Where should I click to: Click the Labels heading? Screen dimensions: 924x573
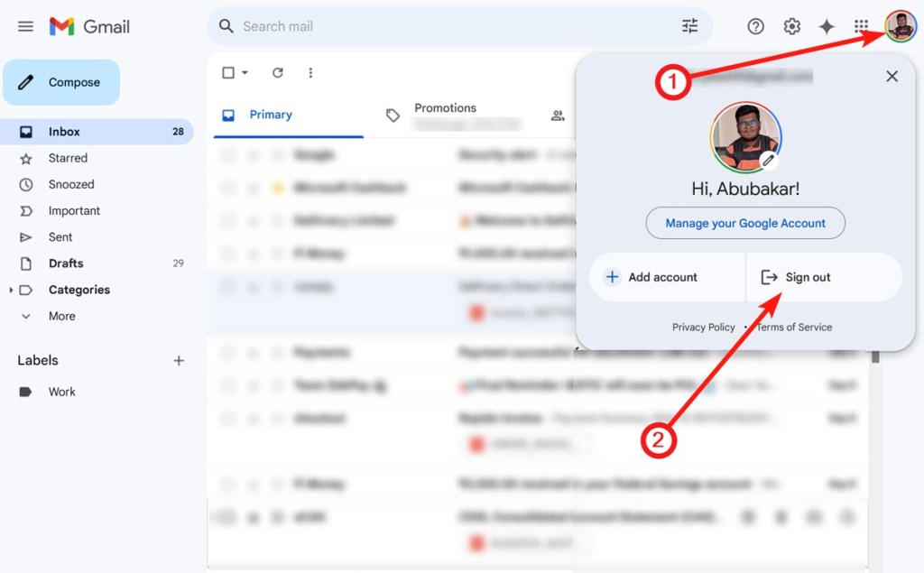[x=38, y=360]
